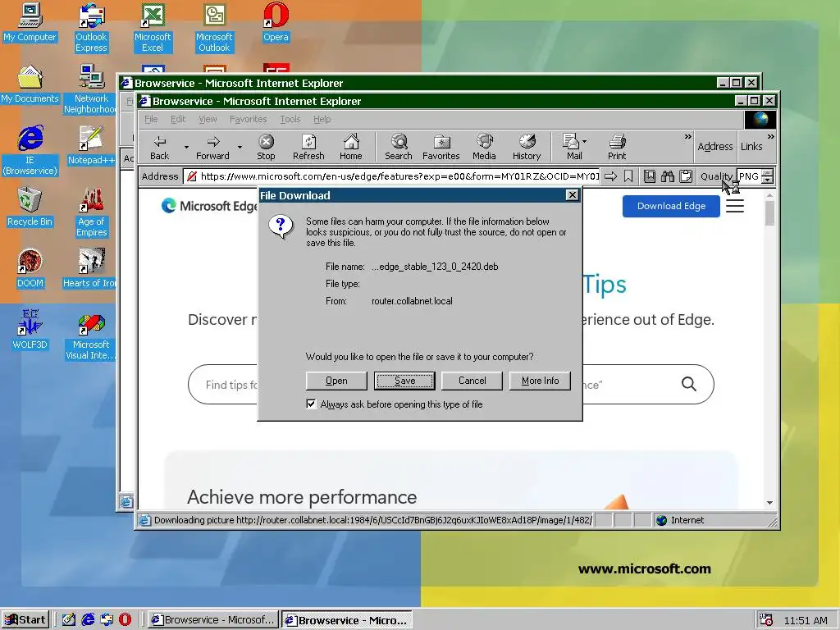This screenshot has width=840, height=630.
Task: Click the Go arrow beside address field
Action: click(610, 176)
